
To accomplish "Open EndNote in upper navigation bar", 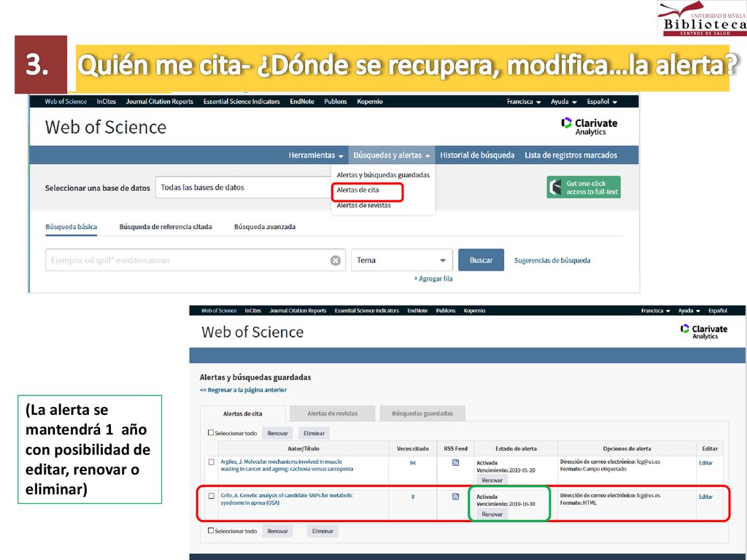I will click(302, 101).
